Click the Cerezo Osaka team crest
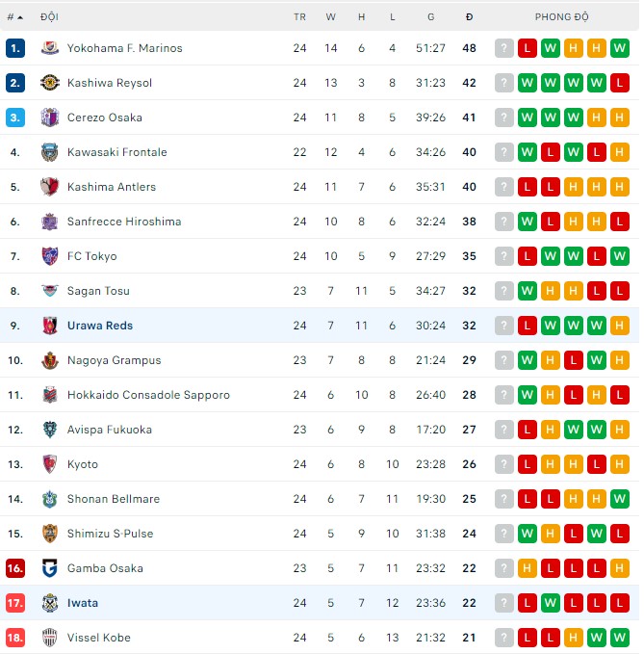Image resolution: width=644 pixels, height=654 pixels. pos(50,118)
